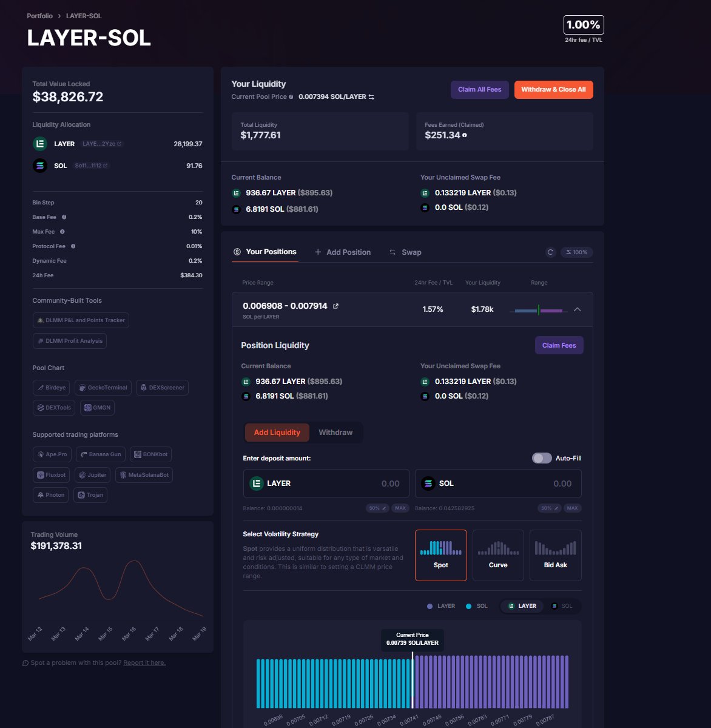
Task: Click Withdraw & Close All button
Action: tap(554, 90)
